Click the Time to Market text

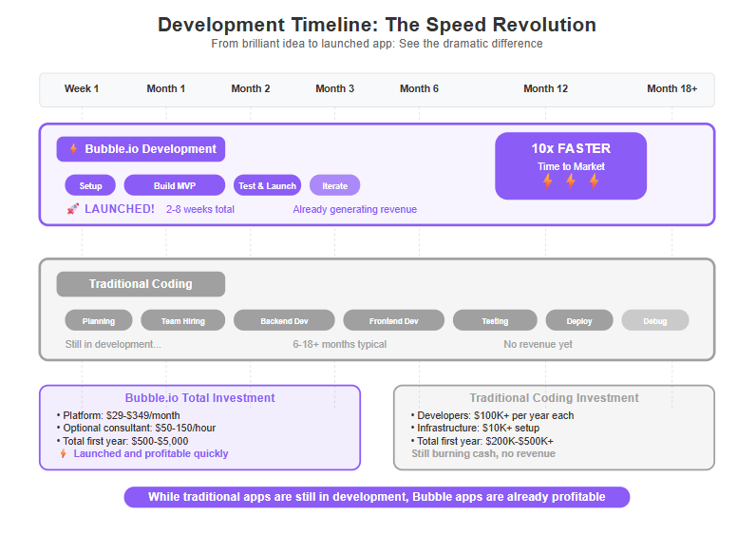571,166
